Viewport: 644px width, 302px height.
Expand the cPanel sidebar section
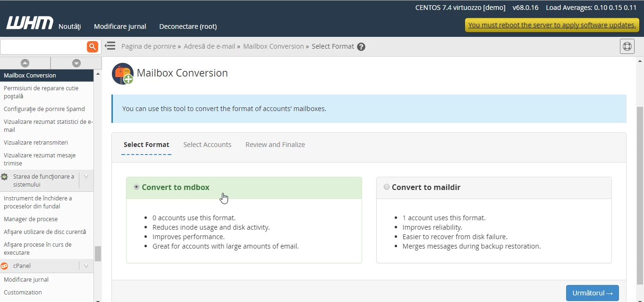coord(86,266)
